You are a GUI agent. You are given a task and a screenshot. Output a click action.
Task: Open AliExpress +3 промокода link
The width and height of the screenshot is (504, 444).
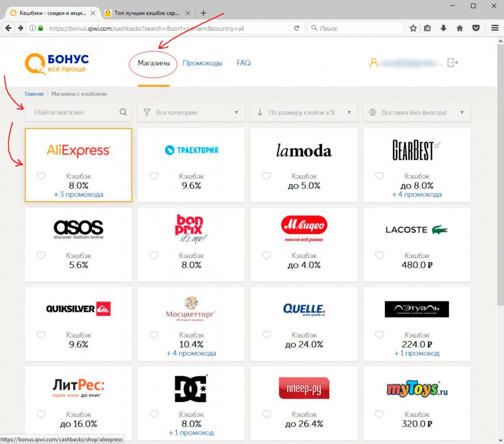(x=78, y=194)
